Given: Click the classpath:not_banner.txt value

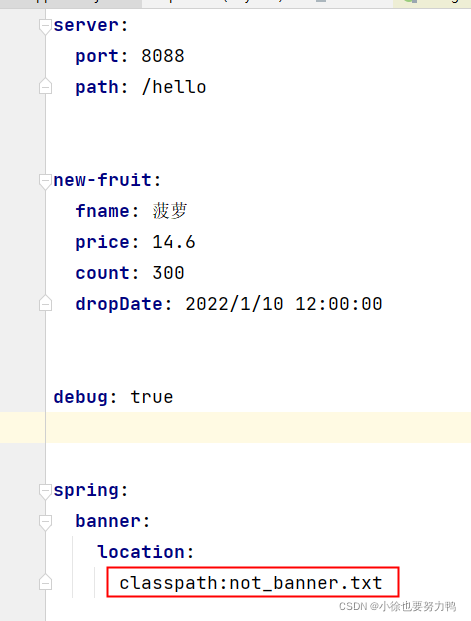Looking at the screenshot, I should click(251, 583).
